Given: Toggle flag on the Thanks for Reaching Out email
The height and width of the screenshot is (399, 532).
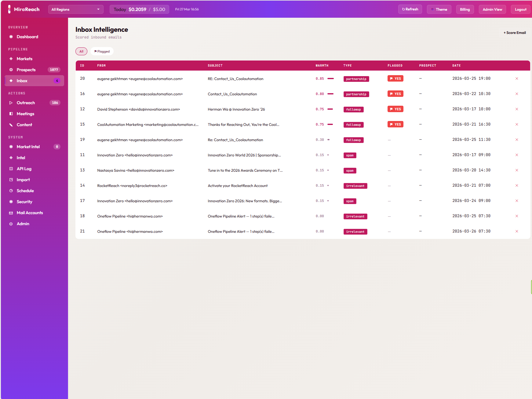Looking at the screenshot, I should pyautogui.click(x=395, y=124).
